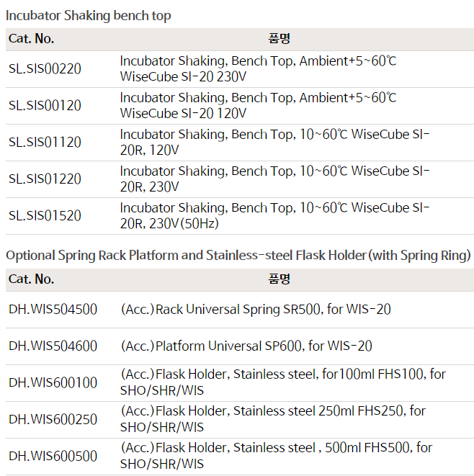Click the Platform Universal SP600 description

point(246,346)
